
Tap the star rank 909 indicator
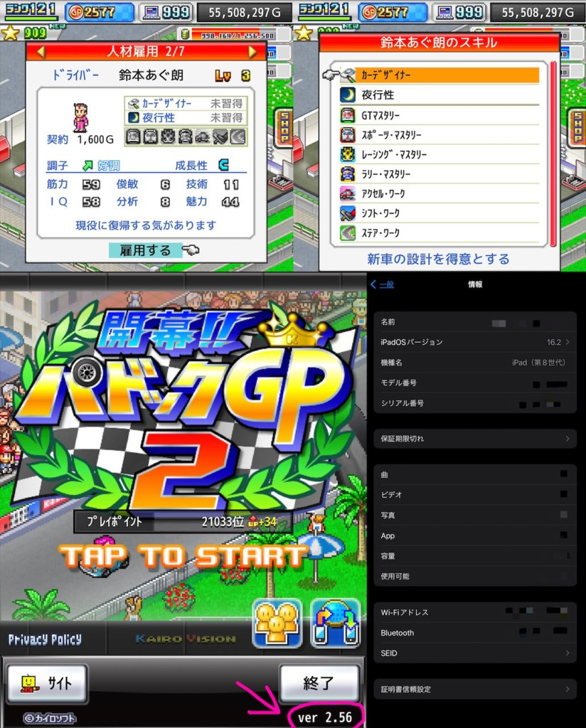coord(24,33)
